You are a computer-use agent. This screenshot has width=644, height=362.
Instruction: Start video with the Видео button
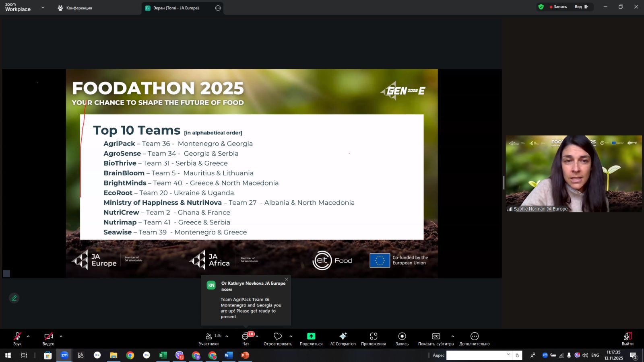coord(48,338)
